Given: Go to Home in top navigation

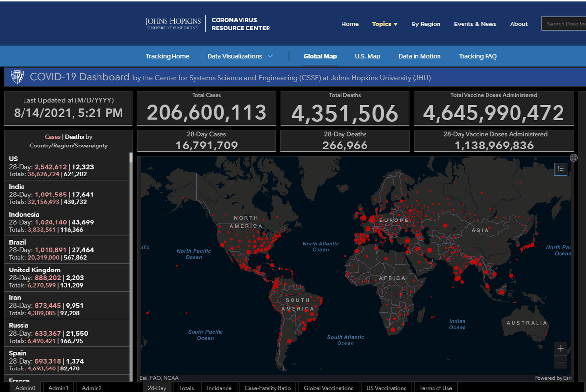Looking at the screenshot, I should (350, 24).
